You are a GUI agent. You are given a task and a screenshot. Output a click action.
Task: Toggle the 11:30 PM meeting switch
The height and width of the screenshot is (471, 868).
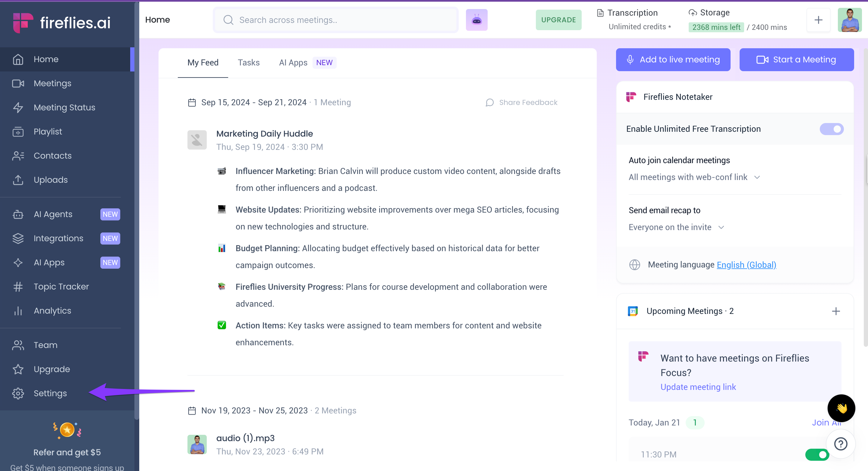(x=817, y=454)
